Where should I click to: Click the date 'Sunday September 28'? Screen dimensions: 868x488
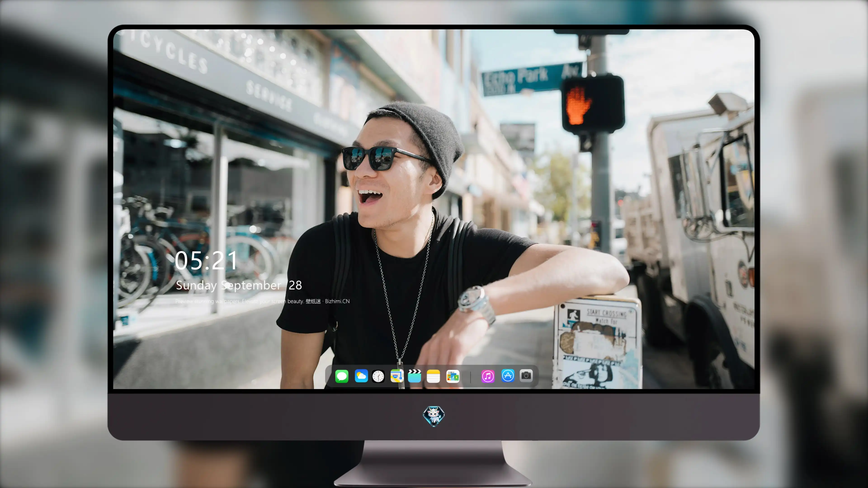[239, 286]
